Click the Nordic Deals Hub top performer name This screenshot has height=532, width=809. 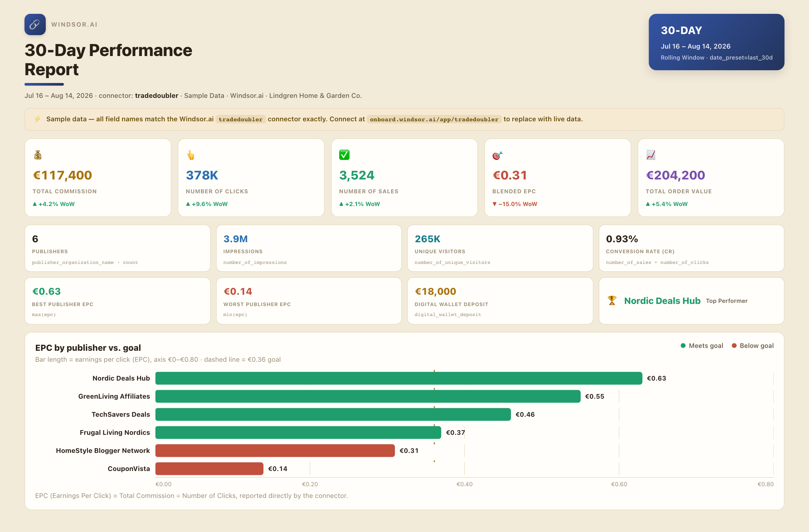[662, 301]
